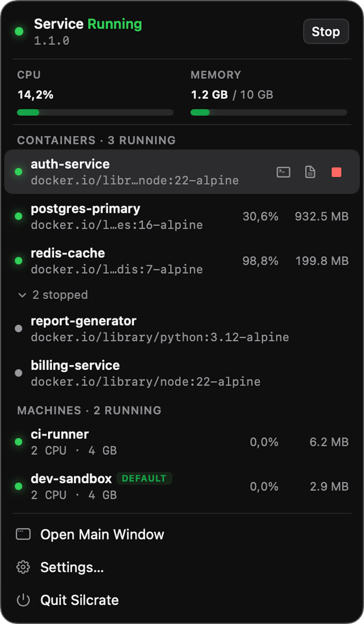364x624 pixels.
Task: Click the / 10 GB memory total
Action: click(x=253, y=95)
